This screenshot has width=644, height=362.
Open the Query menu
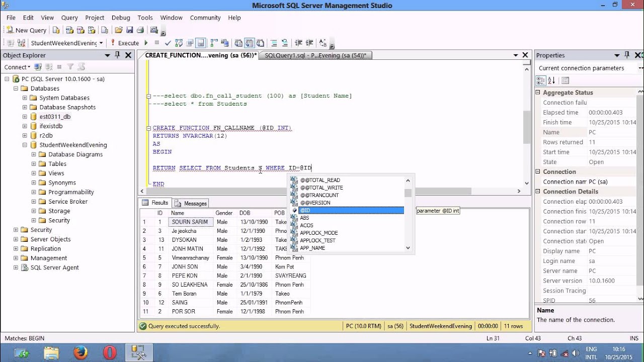(x=69, y=18)
